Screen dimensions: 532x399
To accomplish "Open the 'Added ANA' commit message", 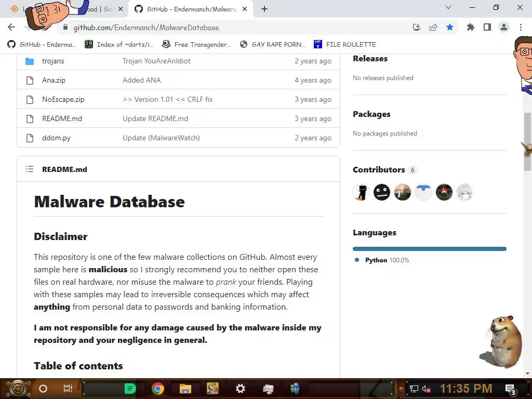I will coord(141,81).
